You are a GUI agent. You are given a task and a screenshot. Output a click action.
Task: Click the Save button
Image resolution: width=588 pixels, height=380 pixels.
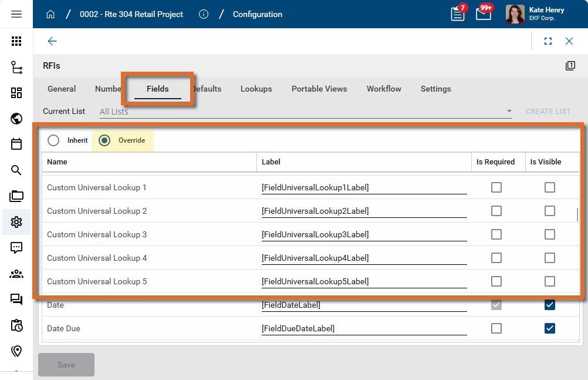point(66,365)
